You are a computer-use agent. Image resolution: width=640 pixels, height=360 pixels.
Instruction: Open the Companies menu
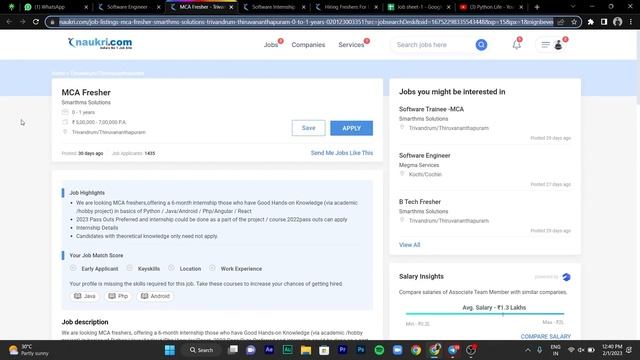coord(308,45)
